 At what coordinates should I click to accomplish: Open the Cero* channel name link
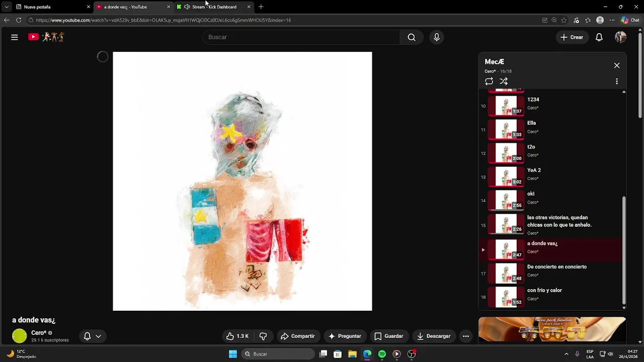click(39, 333)
